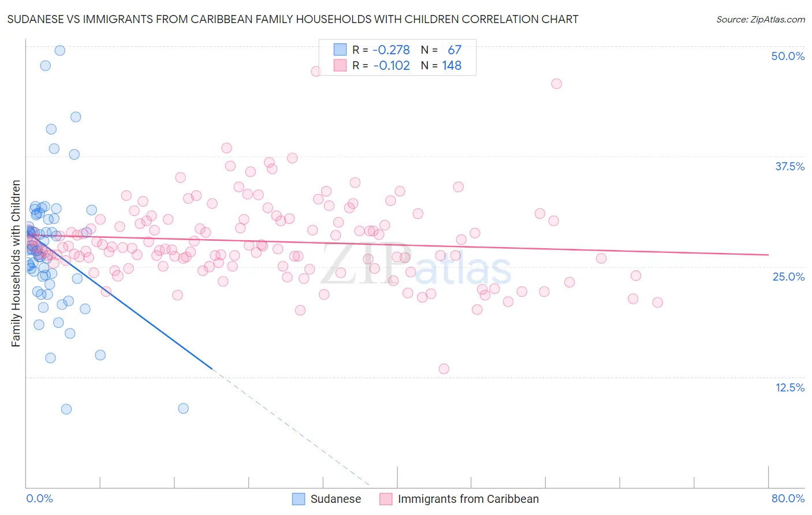Click the blue Sudanese legend swatch
The width and height of the screenshot is (812, 515).
pyautogui.click(x=299, y=499)
